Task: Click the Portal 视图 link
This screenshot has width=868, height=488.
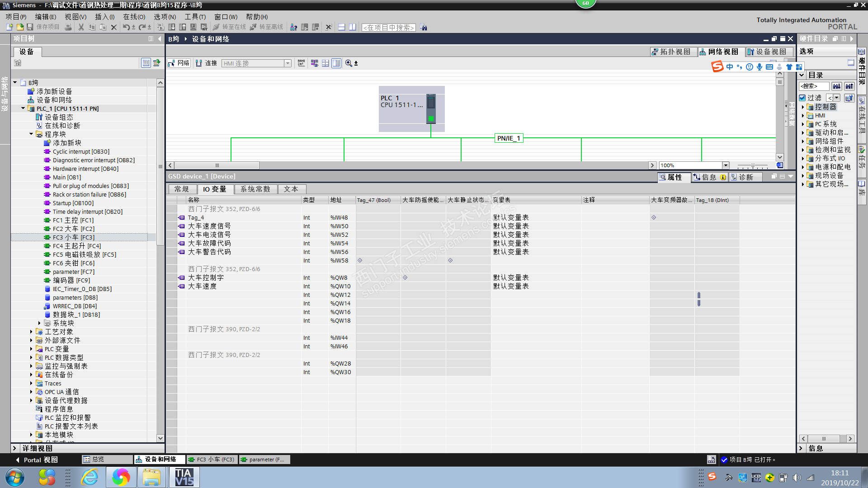Action: pos(40,460)
